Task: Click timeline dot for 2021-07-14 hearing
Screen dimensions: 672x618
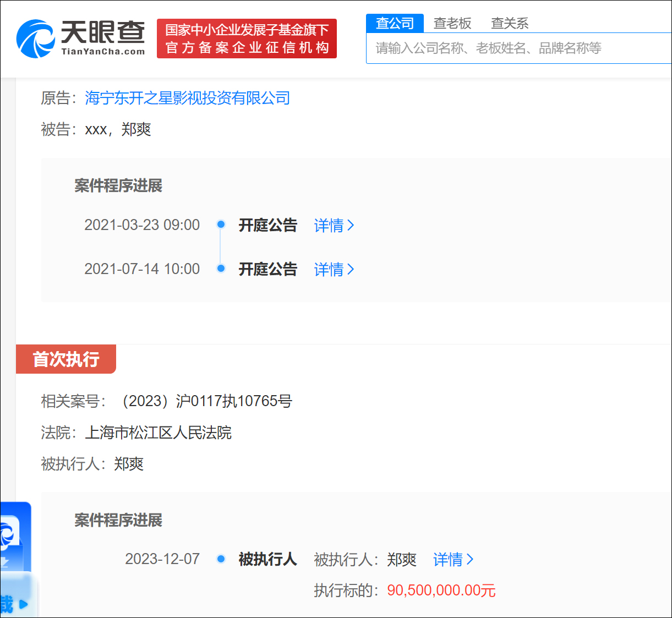Action: (x=221, y=269)
